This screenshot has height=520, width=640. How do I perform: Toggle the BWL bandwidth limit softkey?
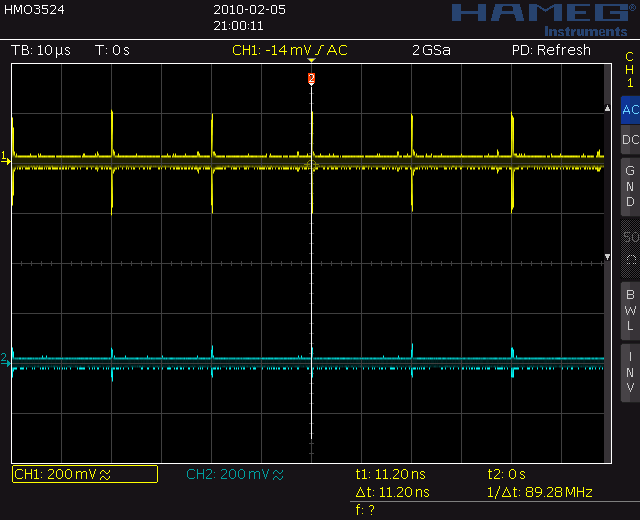(x=630, y=311)
